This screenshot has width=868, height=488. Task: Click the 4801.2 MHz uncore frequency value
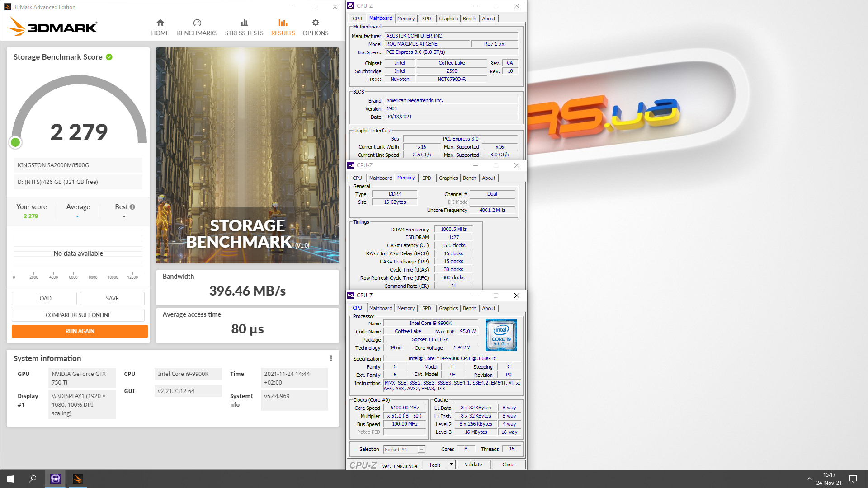[492, 211]
